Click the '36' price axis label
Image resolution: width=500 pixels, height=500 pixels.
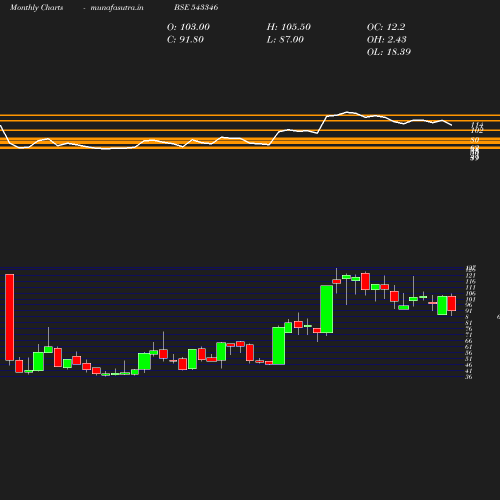coord(469,377)
